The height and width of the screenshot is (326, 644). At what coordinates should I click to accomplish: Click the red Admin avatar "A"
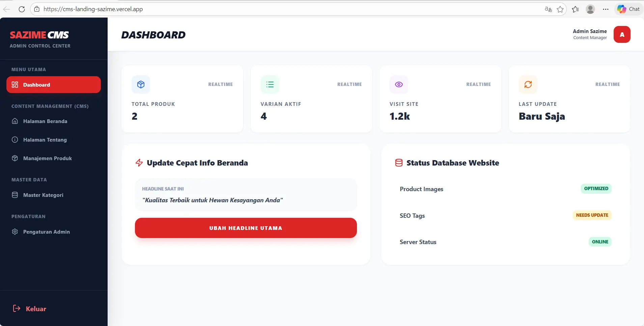[x=622, y=34]
